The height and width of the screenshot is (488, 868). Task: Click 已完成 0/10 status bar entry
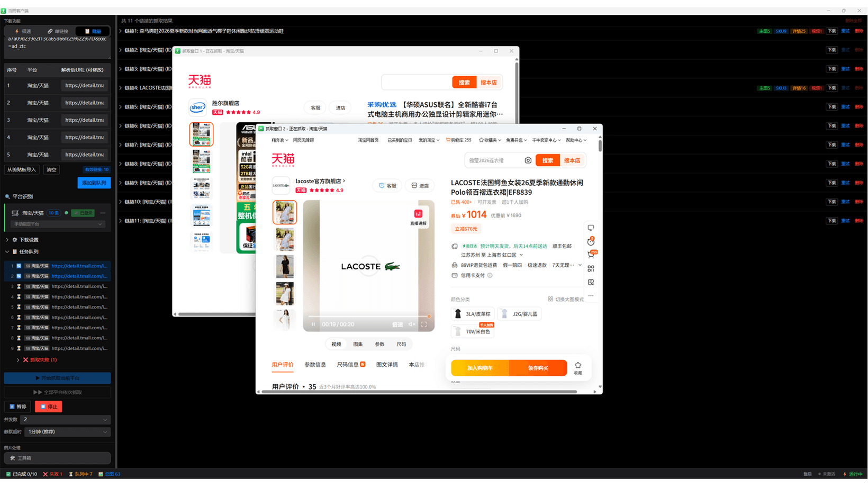[22, 474]
